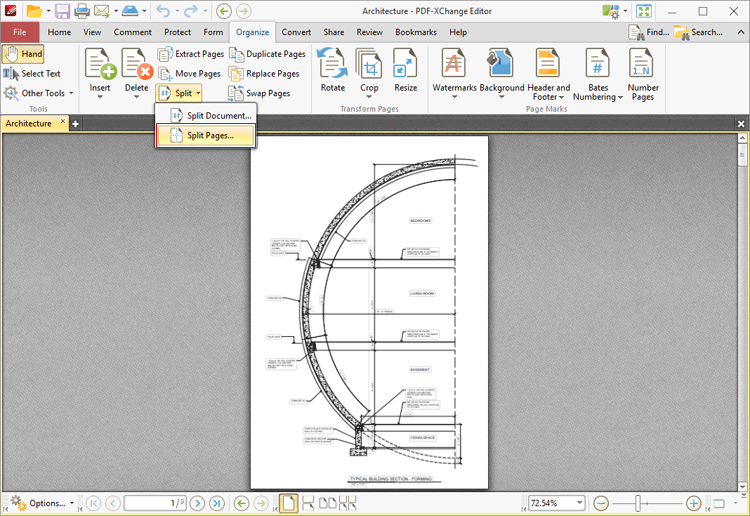This screenshot has height=516, width=750.
Task: Click the page number input field
Action: pos(155,503)
